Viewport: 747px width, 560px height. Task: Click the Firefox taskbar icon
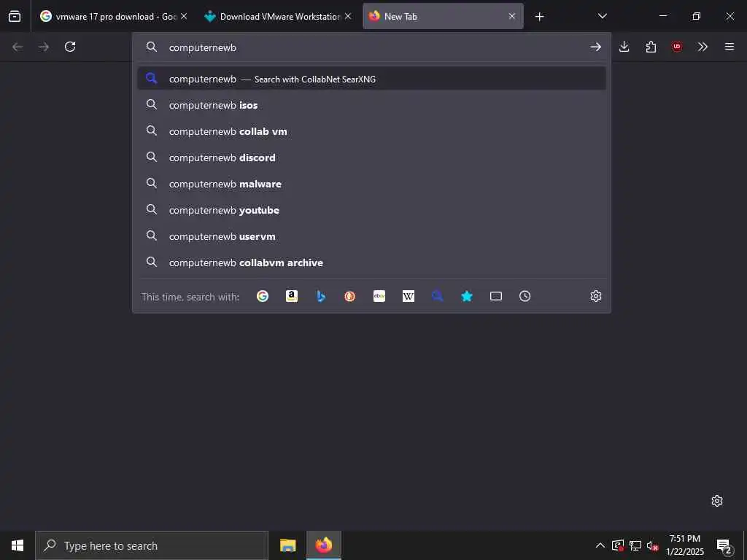324,545
